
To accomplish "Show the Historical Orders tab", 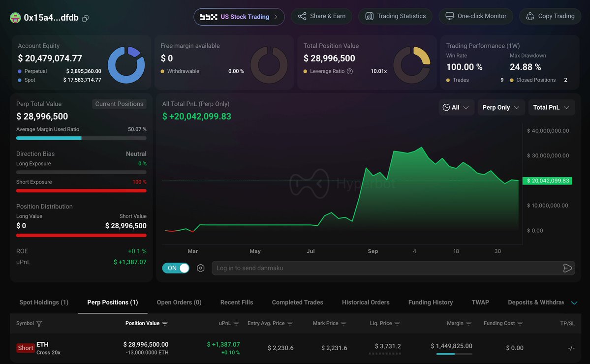I will 366,303.
